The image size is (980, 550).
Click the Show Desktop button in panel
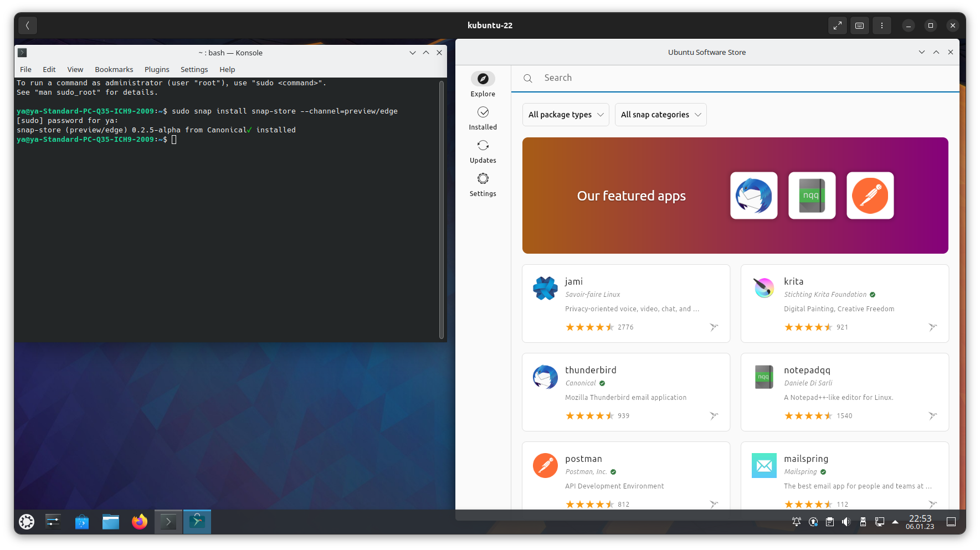point(951,522)
